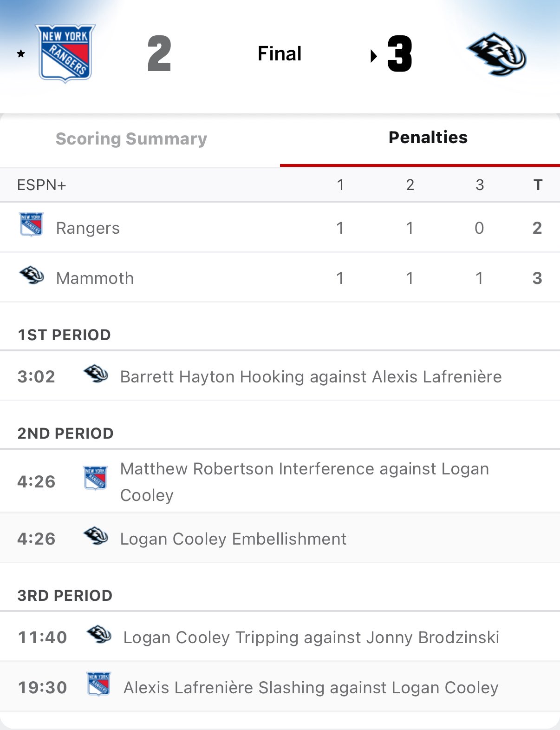Tap the Mammoth logo beside the 11:40 tripping penalty
This screenshot has width=560, height=730.
point(99,634)
